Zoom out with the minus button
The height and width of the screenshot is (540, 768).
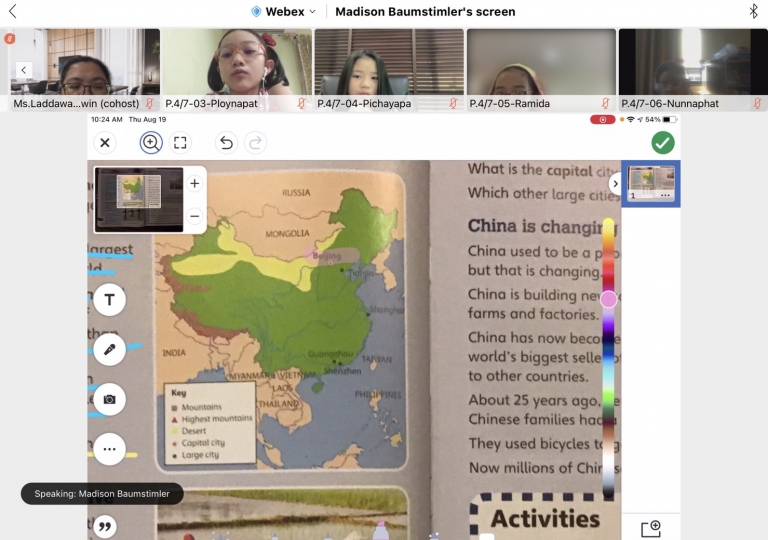click(x=194, y=216)
